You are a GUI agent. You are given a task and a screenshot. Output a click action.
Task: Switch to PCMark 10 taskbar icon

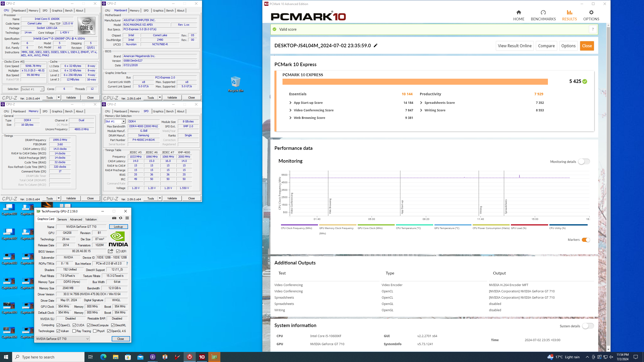click(202, 357)
